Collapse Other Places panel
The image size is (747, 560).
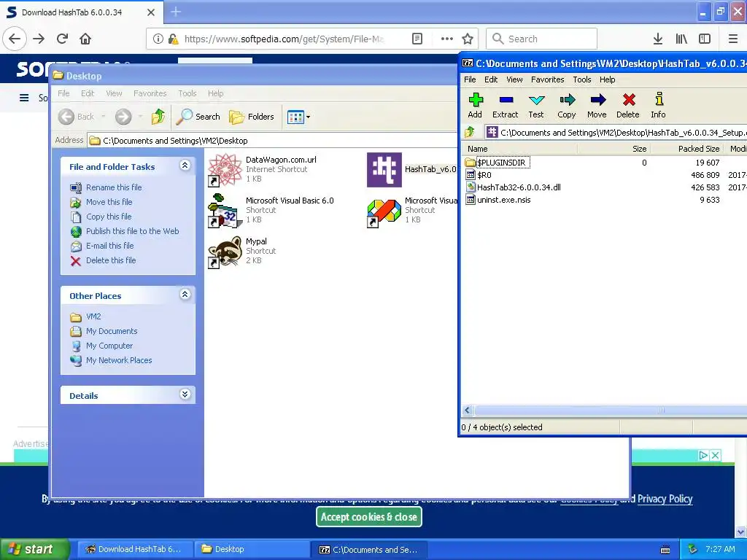pos(185,295)
